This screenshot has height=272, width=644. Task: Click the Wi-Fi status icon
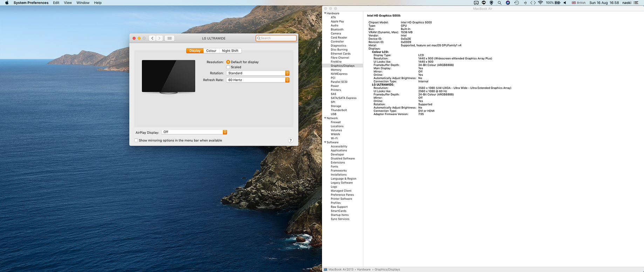(x=540, y=2)
